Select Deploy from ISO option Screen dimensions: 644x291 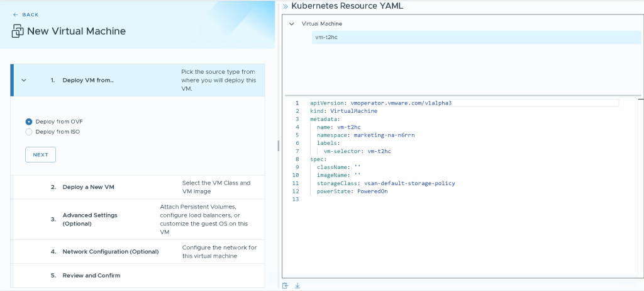click(29, 132)
